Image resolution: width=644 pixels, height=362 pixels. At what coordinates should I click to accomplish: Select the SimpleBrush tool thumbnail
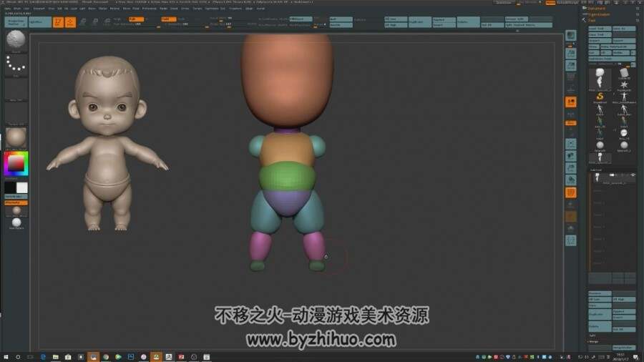600,97
